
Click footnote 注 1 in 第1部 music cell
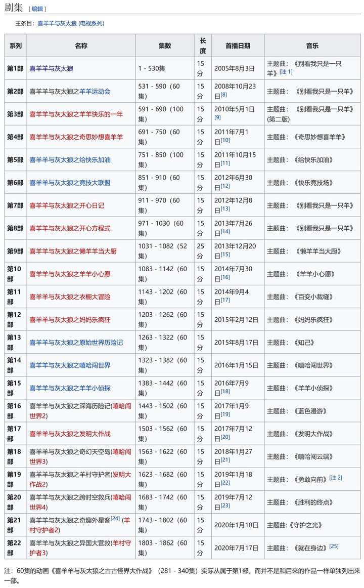[x=286, y=72]
